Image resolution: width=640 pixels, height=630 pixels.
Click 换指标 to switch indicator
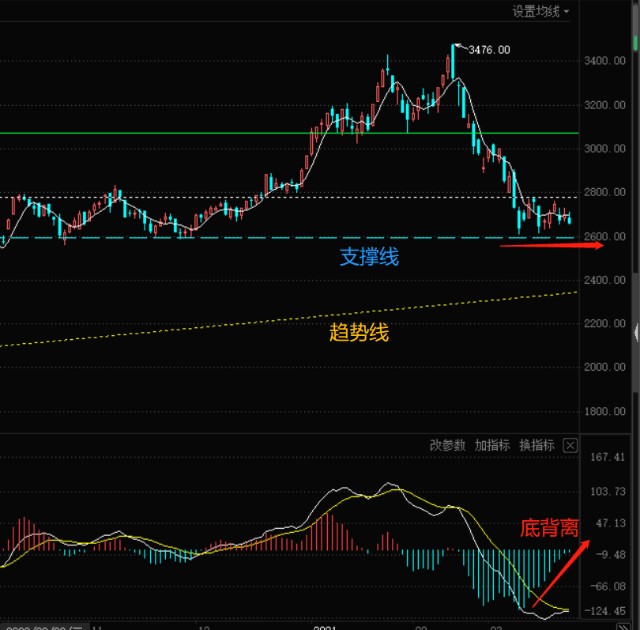point(537,445)
